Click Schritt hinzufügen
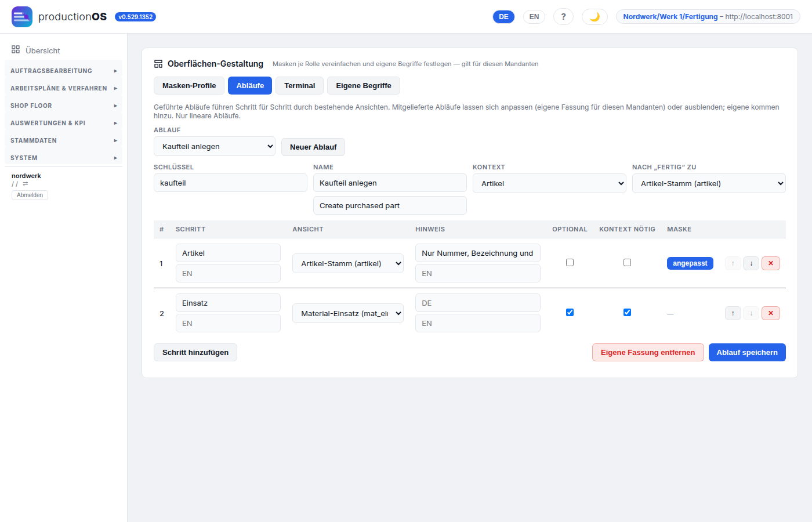Image resolution: width=812 pixels, height=522 pixels. pyautogui.click(x=195, y=352)
